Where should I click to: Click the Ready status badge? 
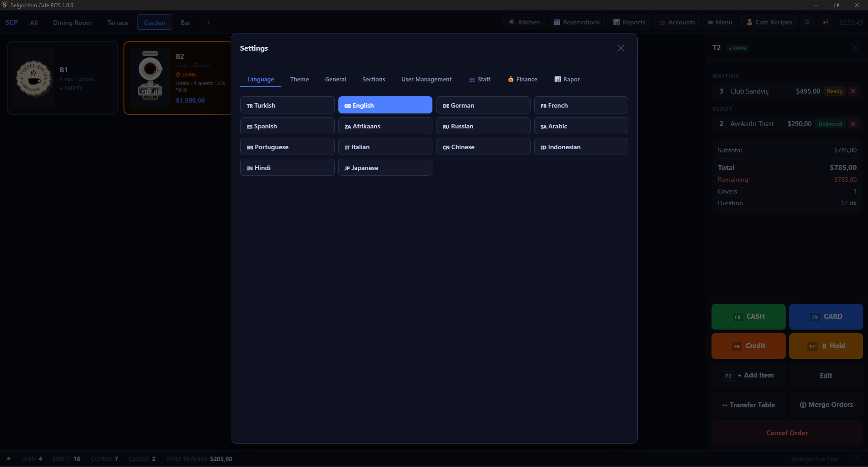point(835,91)
